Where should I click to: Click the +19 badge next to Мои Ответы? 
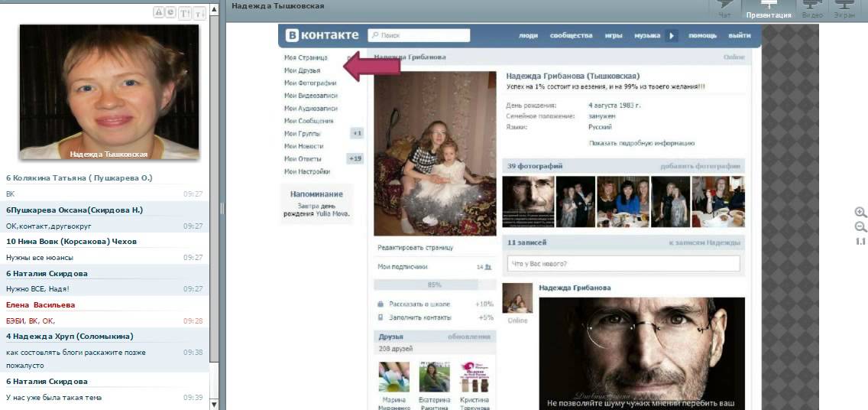pyautogui.click(x=355, y=159)
